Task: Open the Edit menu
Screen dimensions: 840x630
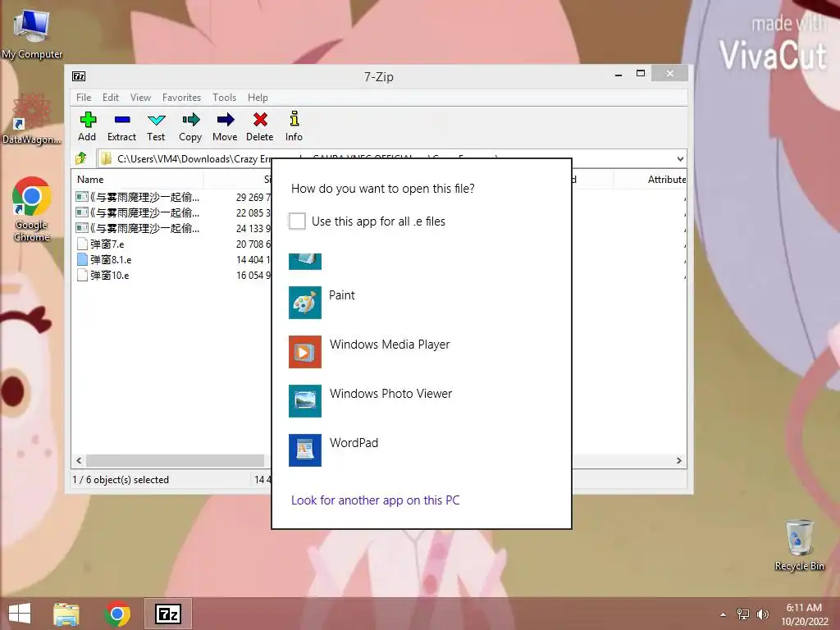Action: pos(111,98)
